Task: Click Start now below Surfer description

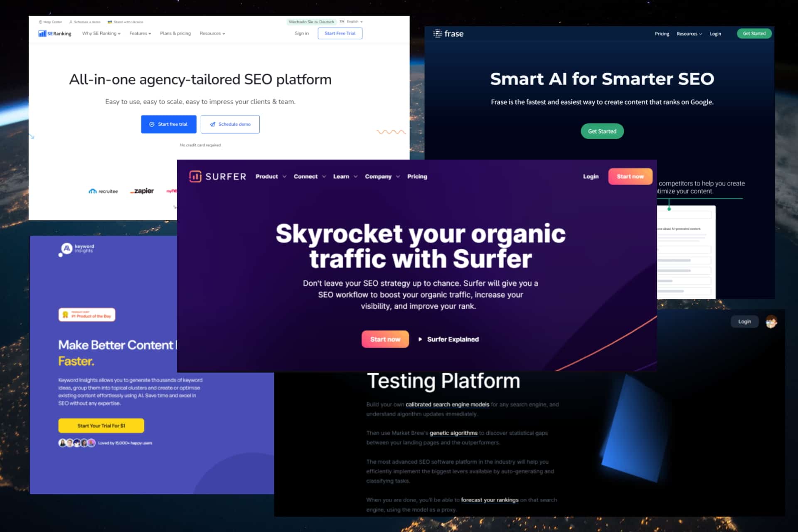Action: 385,340
